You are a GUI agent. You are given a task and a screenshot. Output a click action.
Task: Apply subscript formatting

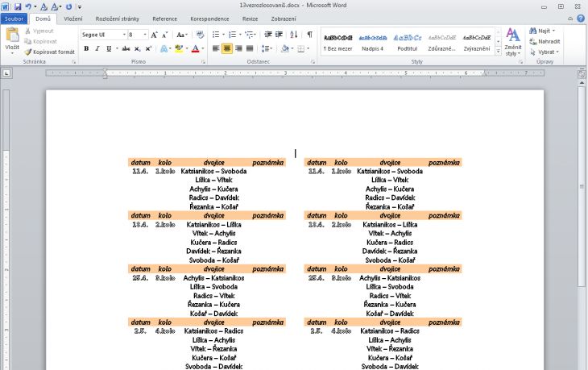click(x=138, y=49)
